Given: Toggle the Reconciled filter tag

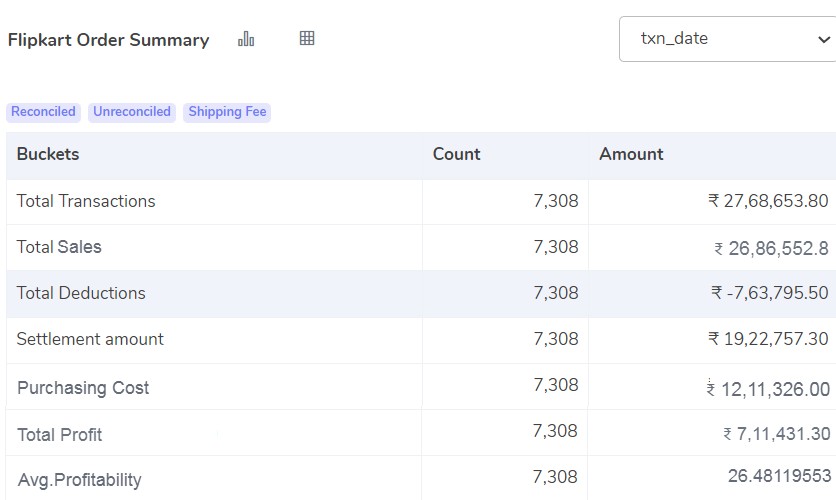Looking at the screenshot, I should pyautogui.click(x=43, y=112).
